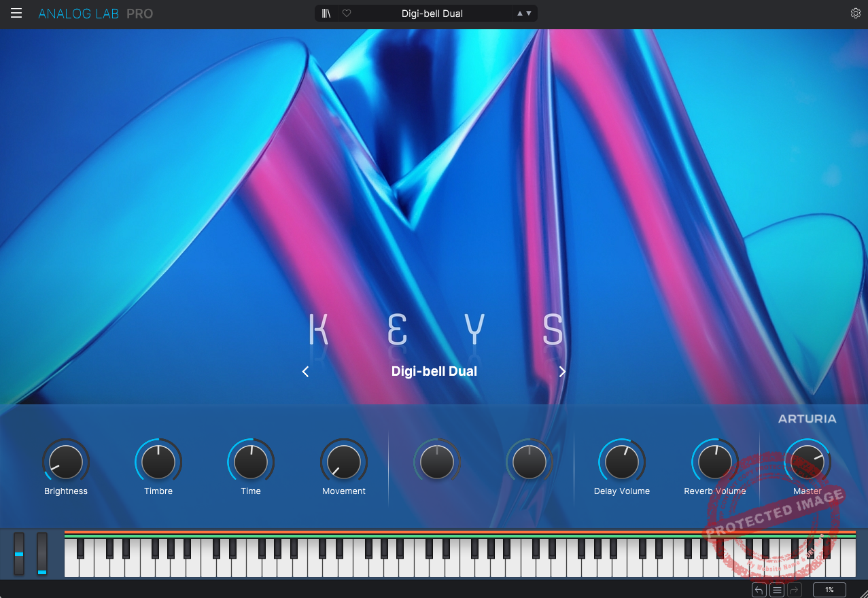Go to previous preset with left chevron
868x598 pixels.
pyautogui.click(x=306, y=371)
